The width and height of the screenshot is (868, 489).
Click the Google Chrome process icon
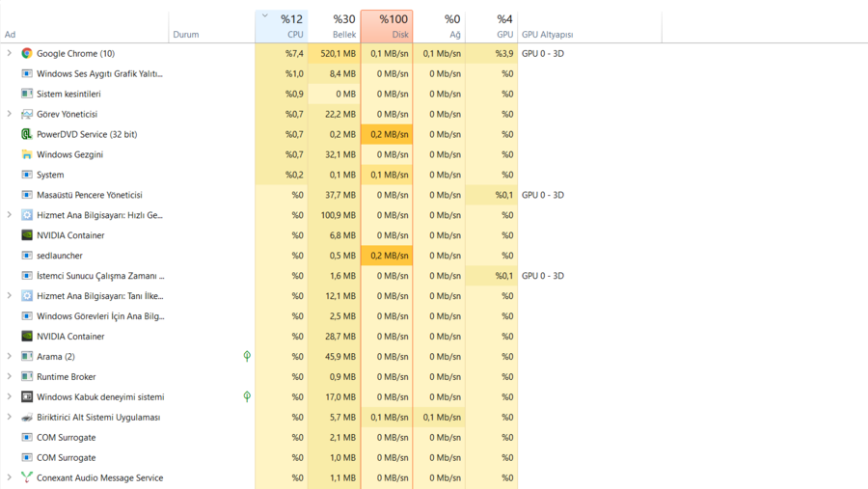tap(27, 53)
